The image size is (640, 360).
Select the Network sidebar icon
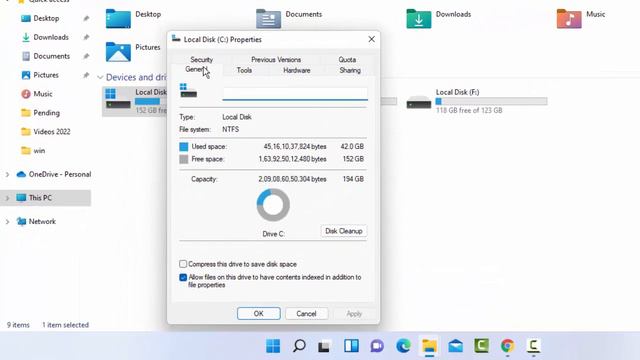[x=21, y=221]
